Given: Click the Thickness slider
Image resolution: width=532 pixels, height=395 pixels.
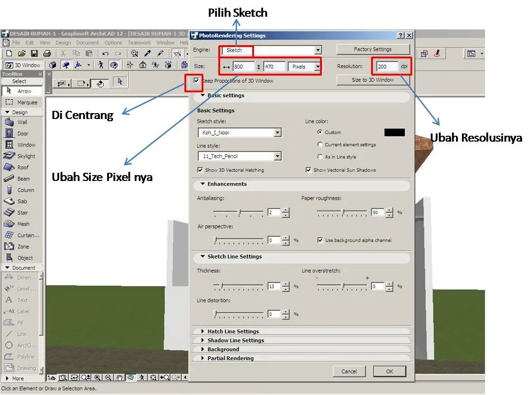Looking at the screenshot, I should [x=239, y=286].
